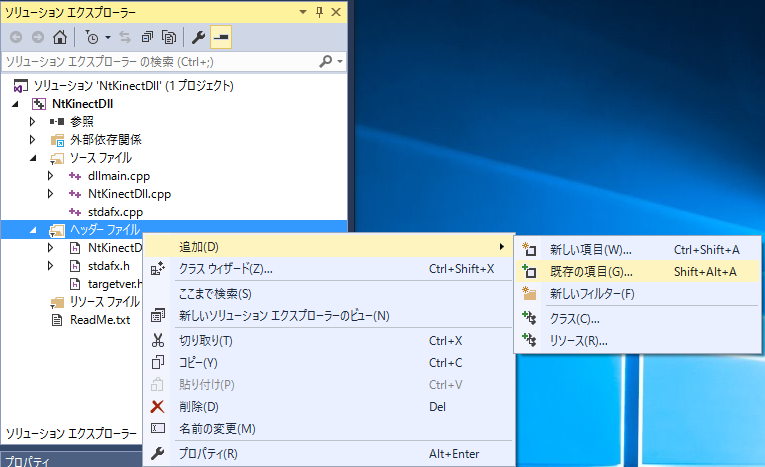Click the Collapse All toolbar icon
The image size is (765, 467).
(147, 38)
